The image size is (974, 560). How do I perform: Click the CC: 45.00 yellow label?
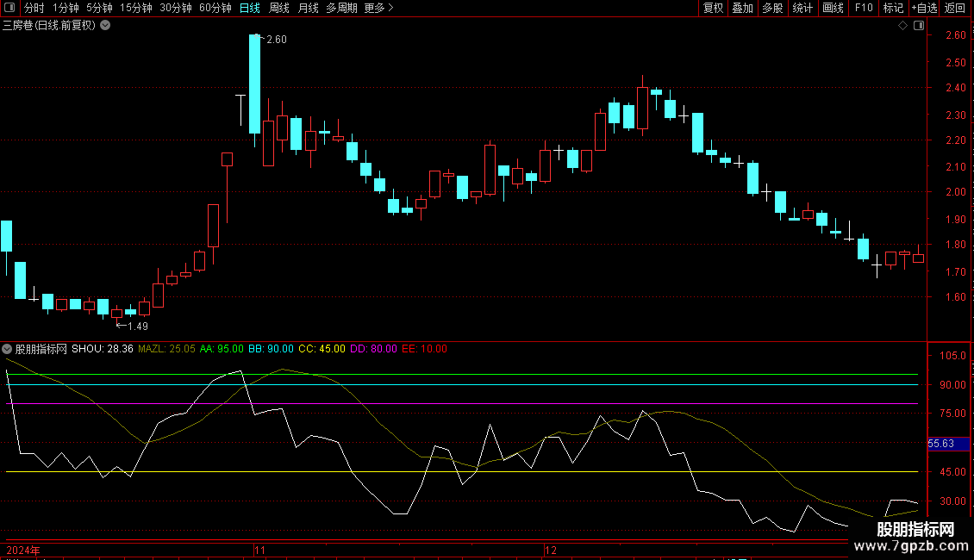(322, 349)
